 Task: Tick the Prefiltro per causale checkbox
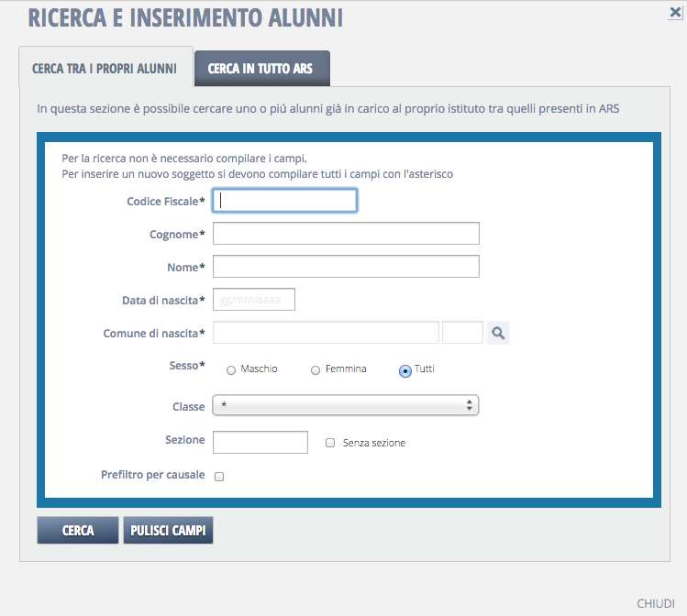point(219,477)
